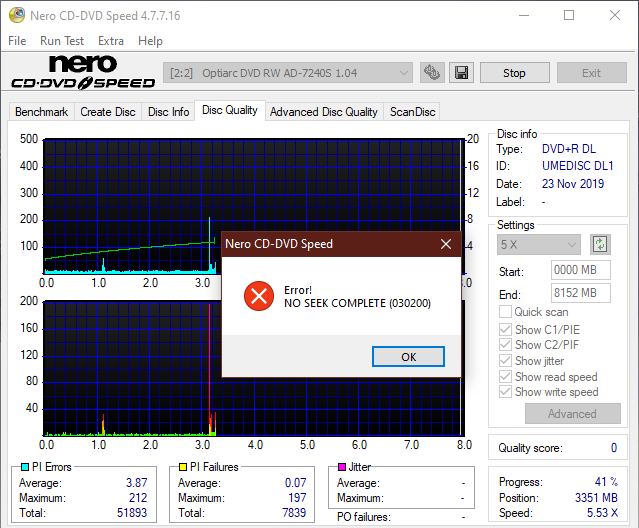Click the Position value 3351 MB
The image size is (639, 528).
click(x=596, y=497)
